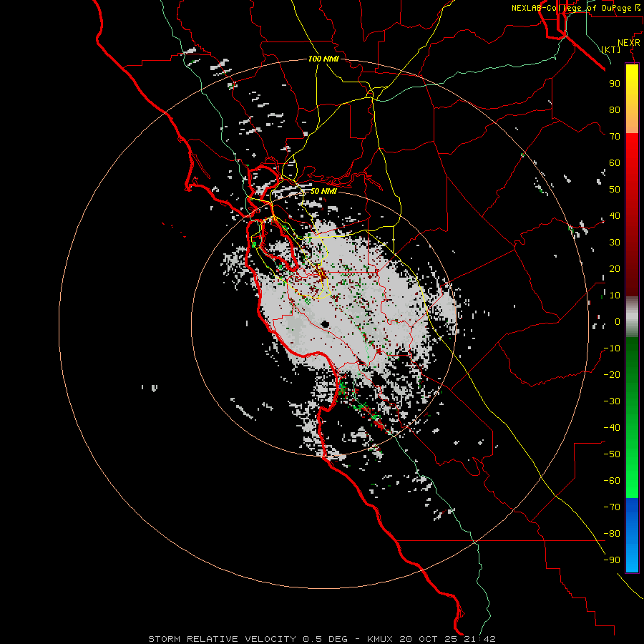The image size is (644, 644).
Task: Click the 100 NMI range ring label
Action: [x=323, y=59]
